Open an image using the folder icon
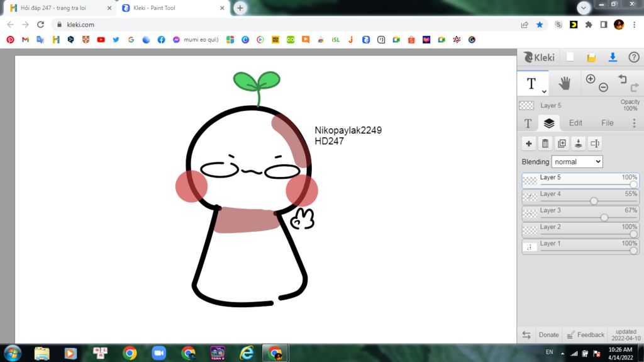 click(591, 57)
